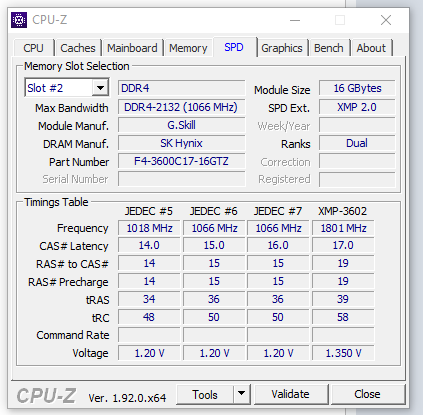Click the Ver. 1.92.0.x64 version text
423x415 pixels.
coord(127,398)
